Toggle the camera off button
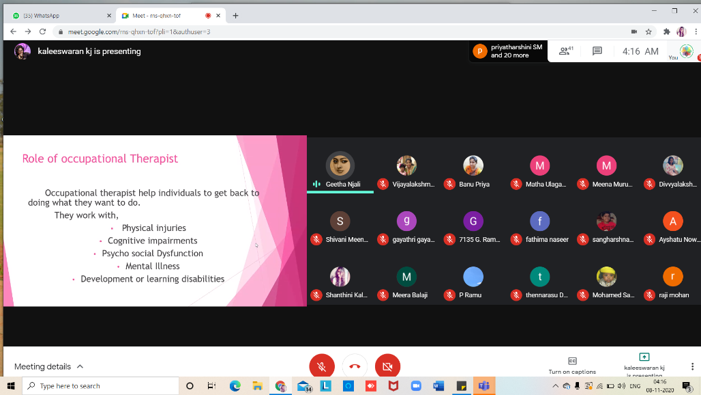 [387, 366]
